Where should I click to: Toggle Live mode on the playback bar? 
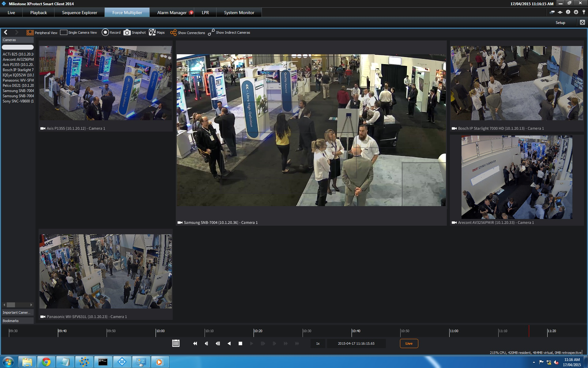pos(409,343)
